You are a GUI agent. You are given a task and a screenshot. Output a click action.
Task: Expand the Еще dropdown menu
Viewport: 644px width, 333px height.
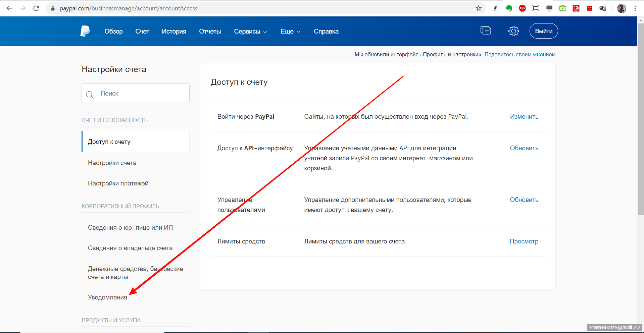pyautogui.click(x=290, y=32)
